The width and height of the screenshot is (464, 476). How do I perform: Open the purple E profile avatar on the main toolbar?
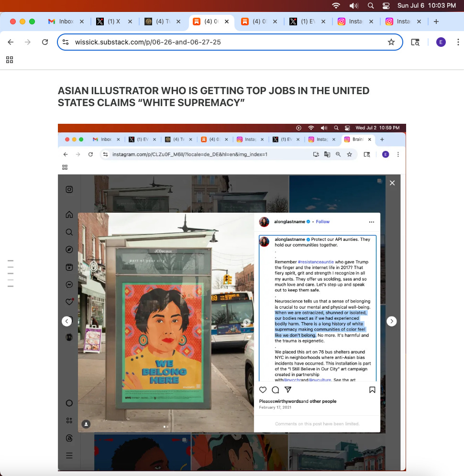pos(441,42)
